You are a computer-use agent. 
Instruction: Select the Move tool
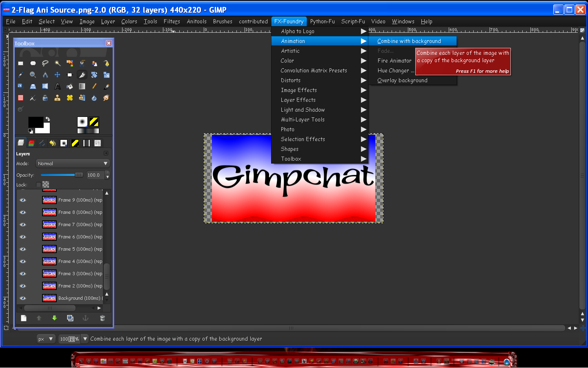[x=58, y=75]
